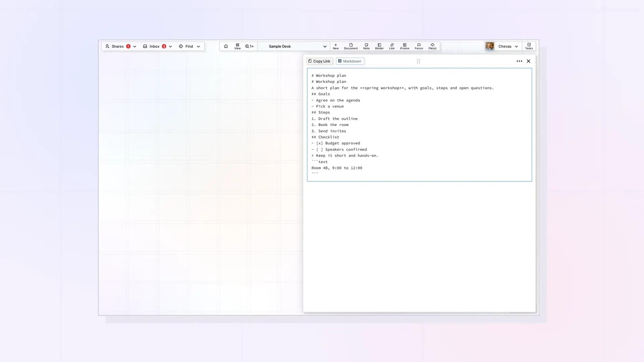This screenshot has width=644, height=362.
Task: Click the 1× zoom level control
Action: tap(249, 46)
